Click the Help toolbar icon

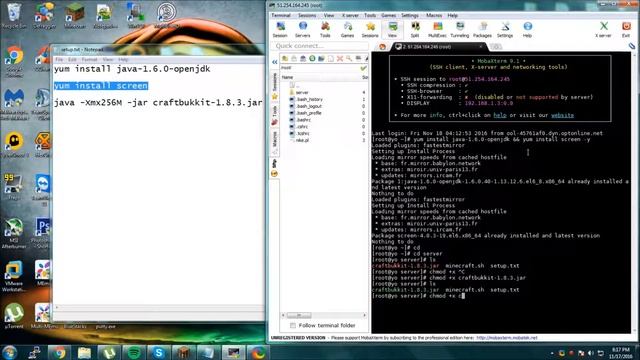527,29
